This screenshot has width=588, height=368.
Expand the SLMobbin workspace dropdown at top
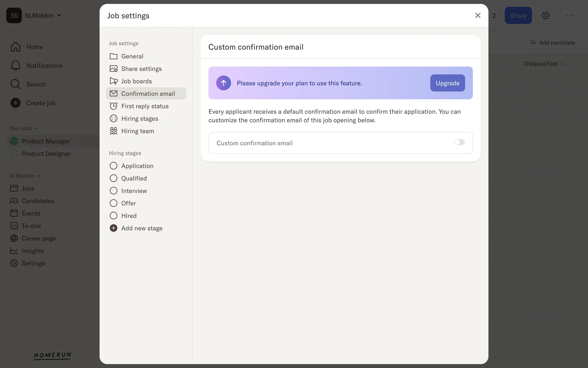59,15
